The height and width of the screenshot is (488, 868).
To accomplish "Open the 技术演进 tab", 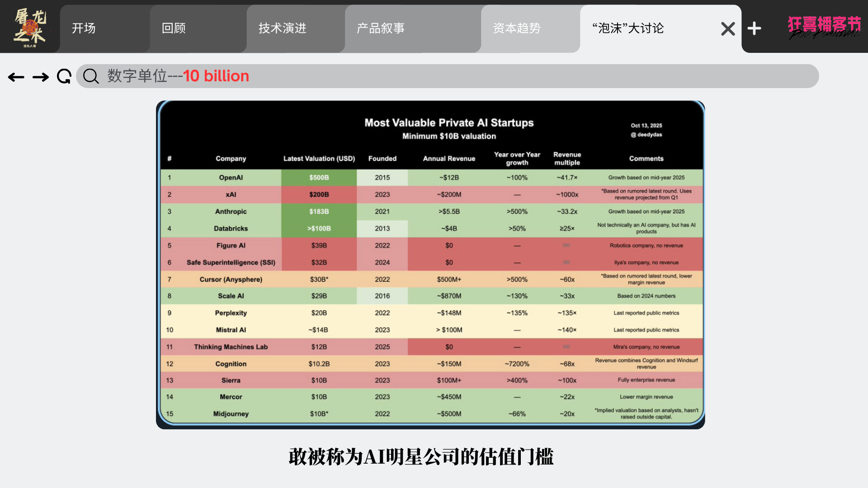I will pos(283,28).
